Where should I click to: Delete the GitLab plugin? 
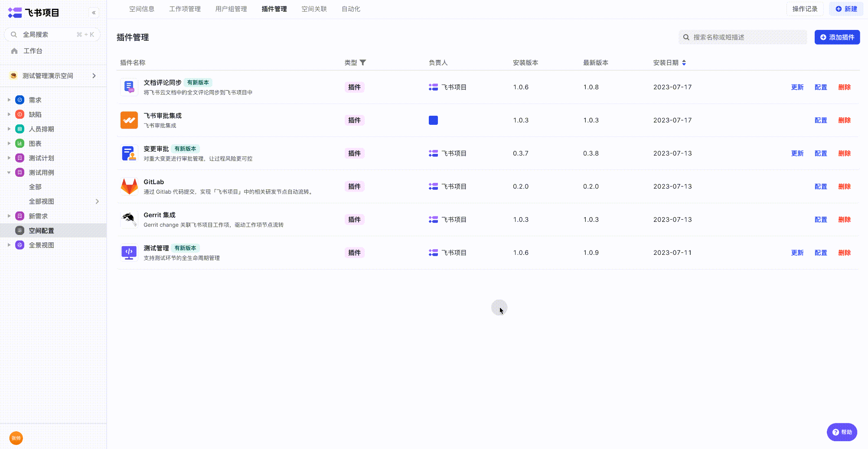click(x=844, y=187)
